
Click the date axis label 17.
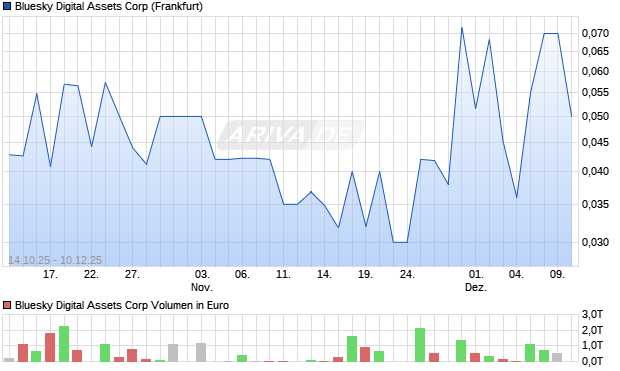coord(50,274)
